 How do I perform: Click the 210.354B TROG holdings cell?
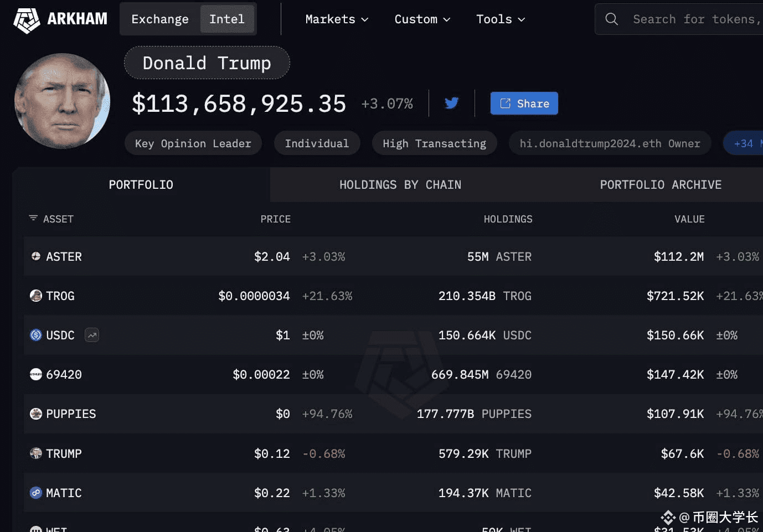click(x=485, y=296)
